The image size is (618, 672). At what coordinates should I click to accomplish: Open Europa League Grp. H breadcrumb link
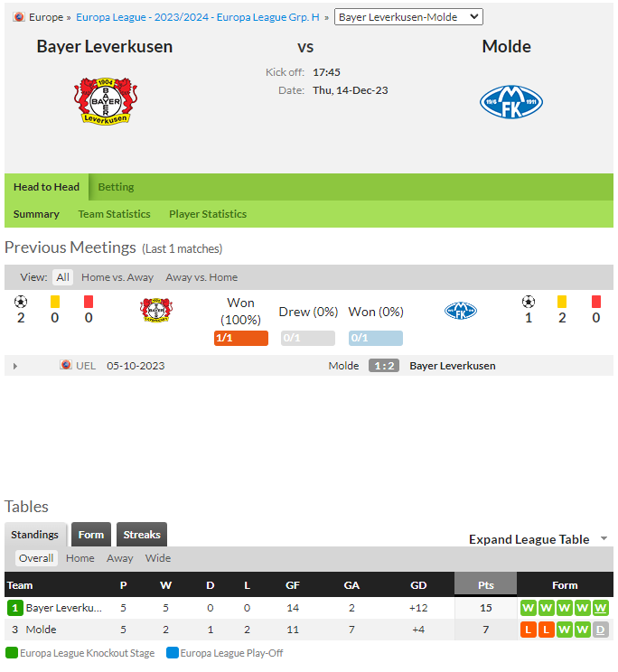tap(198, 17)
